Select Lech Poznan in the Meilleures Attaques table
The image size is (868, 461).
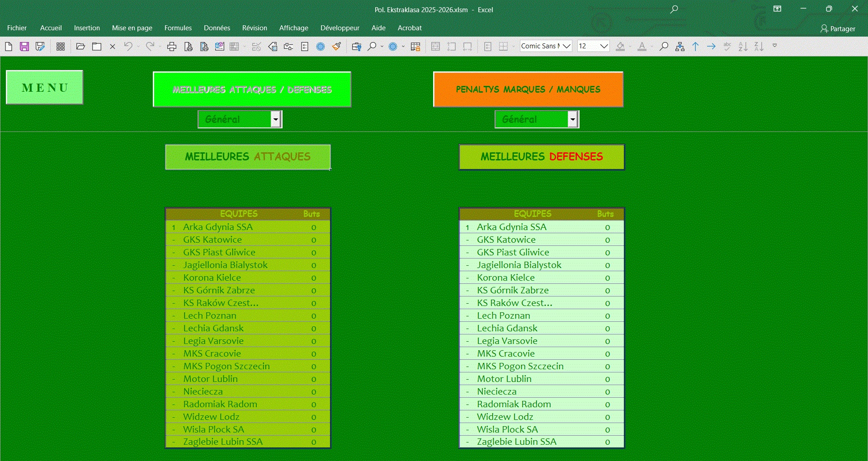click(210, 315)
